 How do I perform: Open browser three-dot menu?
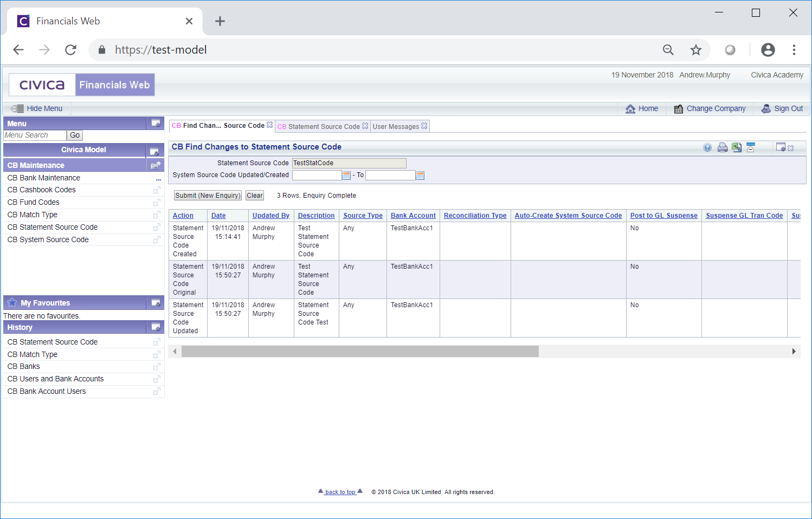click(x=794, y=50)
